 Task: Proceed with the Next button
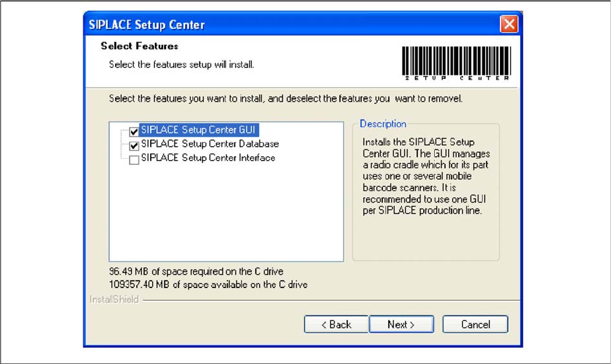click(401, 324)
